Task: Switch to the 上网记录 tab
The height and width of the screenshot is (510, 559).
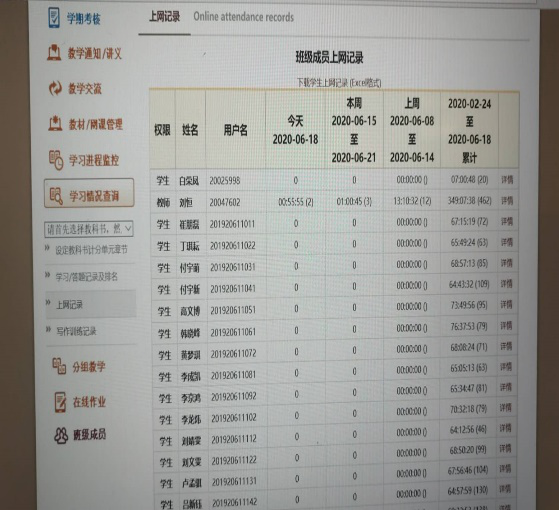Action: coord(164,16)
